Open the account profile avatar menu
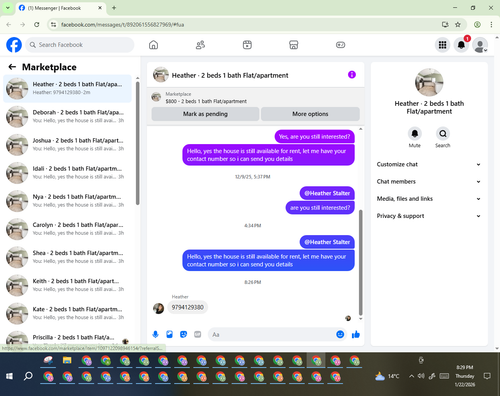500x396 pixels. [x=480, y=45]
